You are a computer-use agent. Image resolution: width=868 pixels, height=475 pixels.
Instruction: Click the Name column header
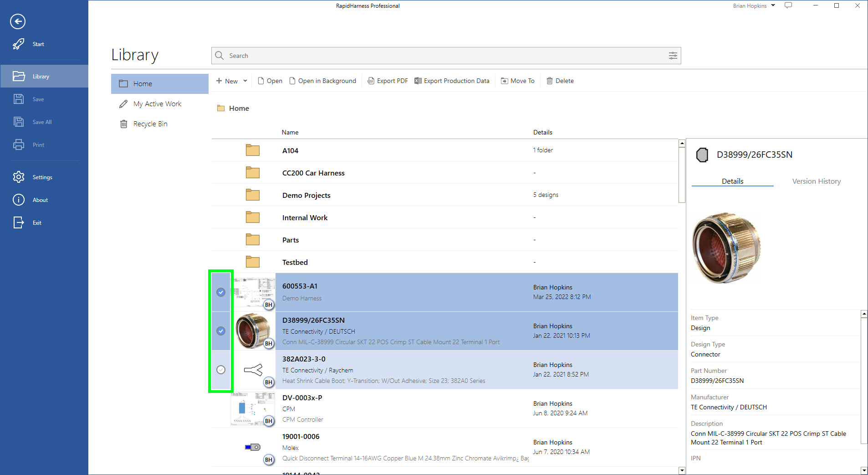(x=290, y=132)
